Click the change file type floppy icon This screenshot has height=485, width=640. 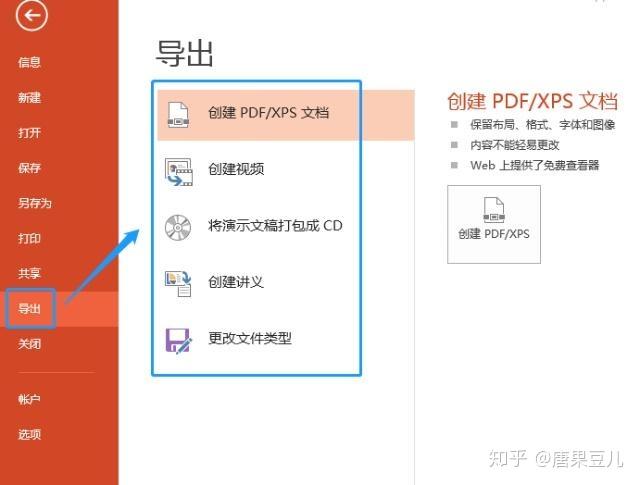click(x=178, y=340)
